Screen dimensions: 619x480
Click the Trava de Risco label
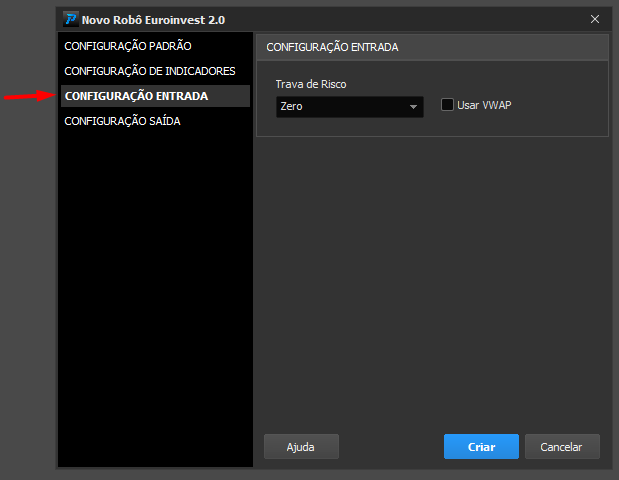311,84
